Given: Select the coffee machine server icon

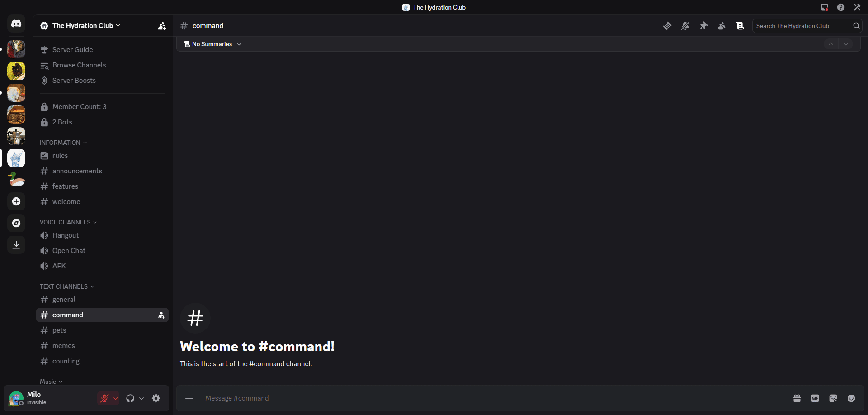Looking at the screenshot, I should coord(16,136).
